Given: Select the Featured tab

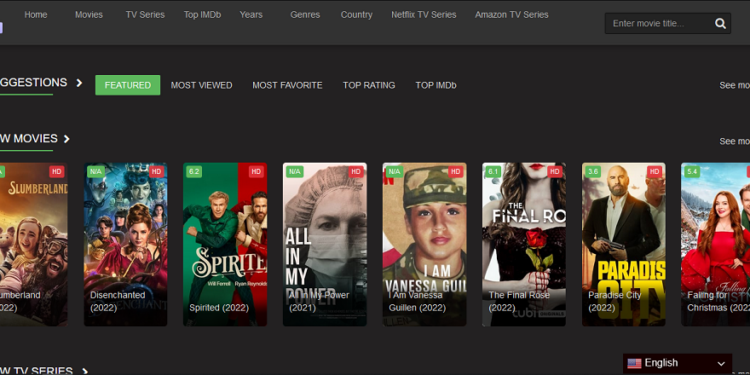Looking at the screenshot, I should (x=128, y=85).
